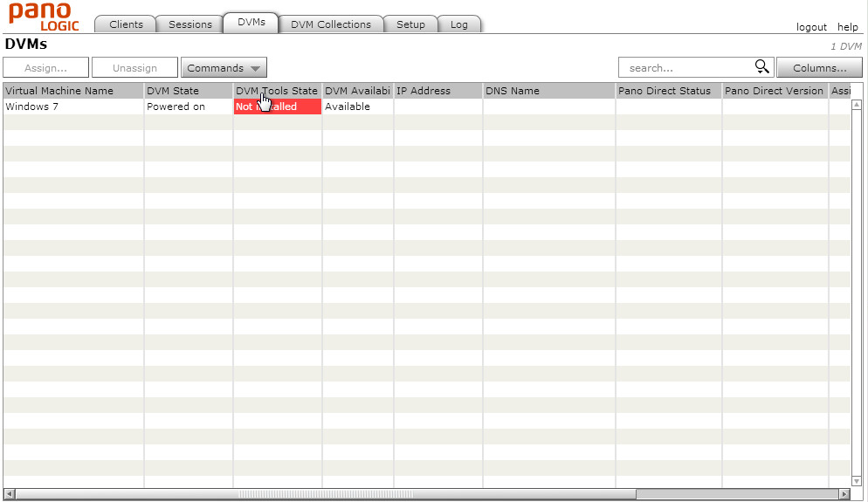
Task: Click the vertical scrollbar down arrow
Action: coord(857,482)
